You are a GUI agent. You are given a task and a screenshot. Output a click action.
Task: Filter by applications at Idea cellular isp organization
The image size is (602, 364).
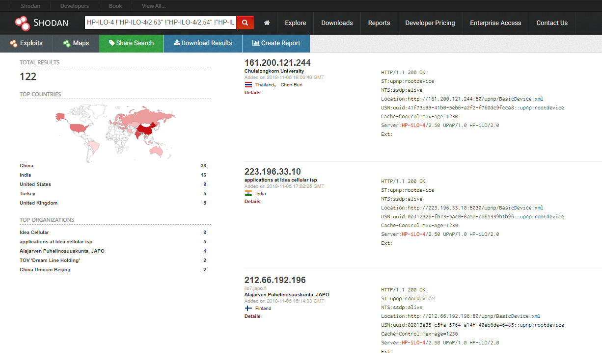(56, 242)
